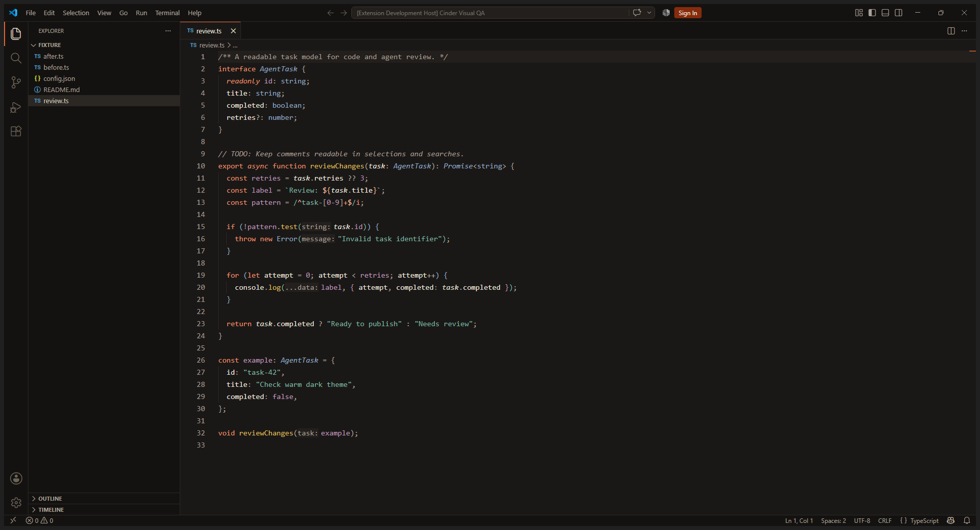
Task: Open the Go menu
Action: coord(124,13)
